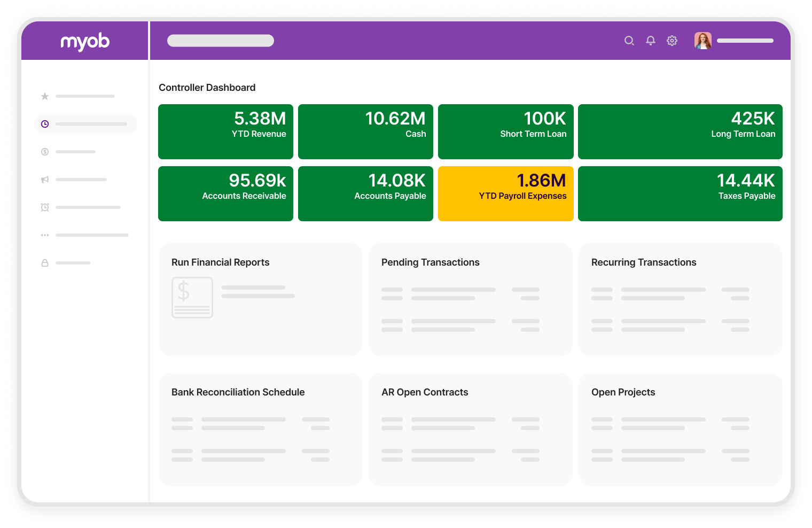Image resolution: width=812 pixels, height=528 pixels.
Task: Open the Pending Transactions card
Action: tap(470, 299)
